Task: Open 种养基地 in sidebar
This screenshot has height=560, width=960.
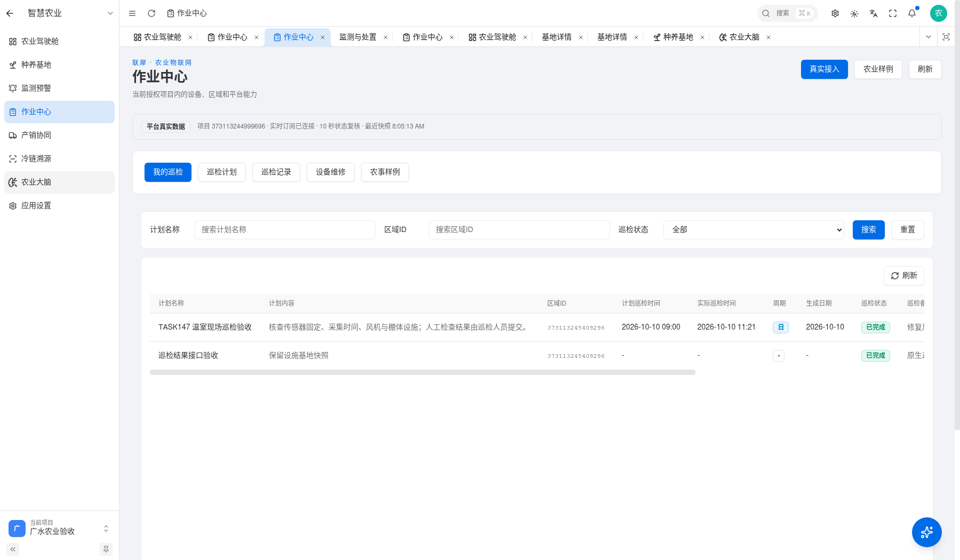Action: (x=59, y=65)
